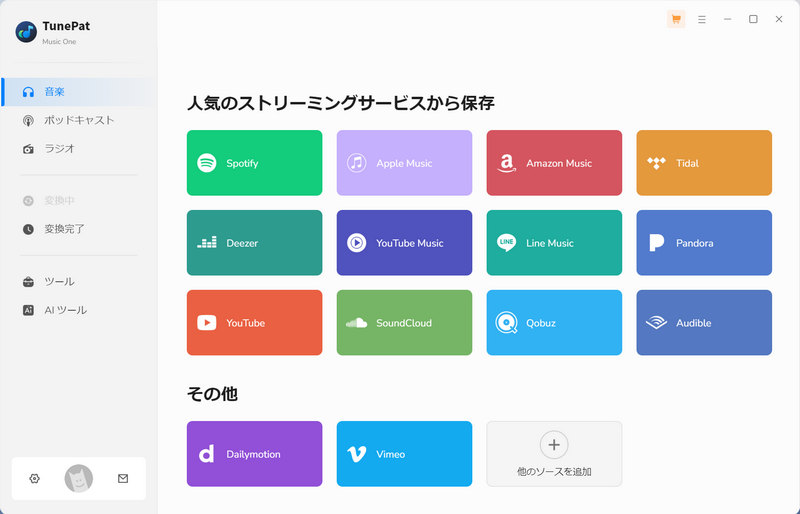
Task: Maximize the TunePat window
Action: (753, 19)
